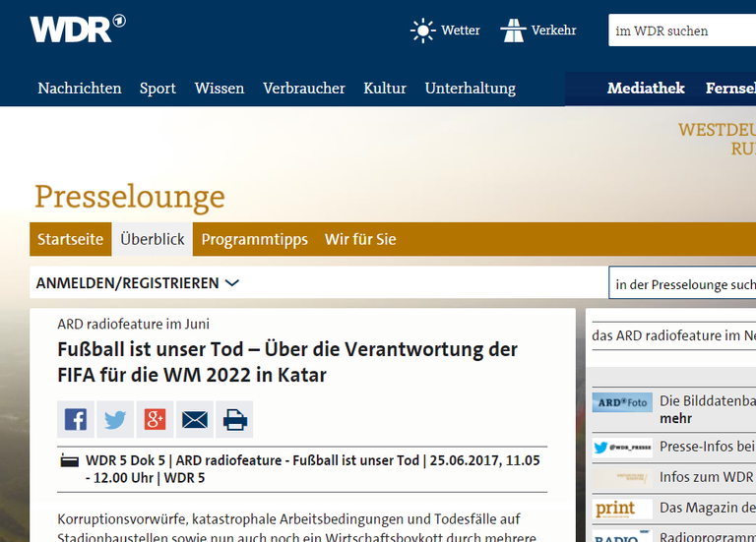This screenshot has width=756, height=542.
Task: Share article on Google Plus
Action: pos(155,419)
